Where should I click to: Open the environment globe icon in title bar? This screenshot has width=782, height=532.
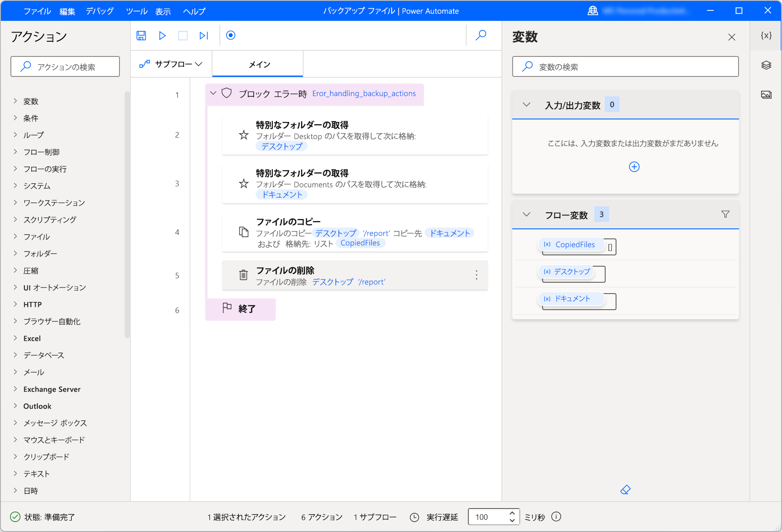[593, 11]
